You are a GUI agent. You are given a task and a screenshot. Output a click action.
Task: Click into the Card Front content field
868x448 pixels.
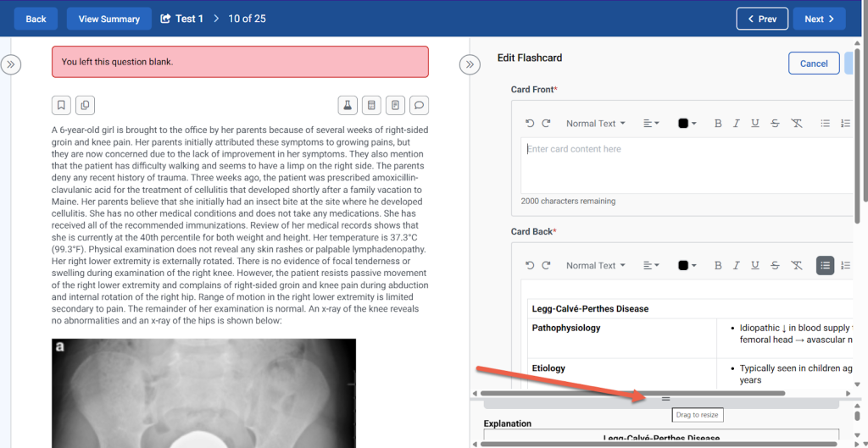tap(687, 165)
